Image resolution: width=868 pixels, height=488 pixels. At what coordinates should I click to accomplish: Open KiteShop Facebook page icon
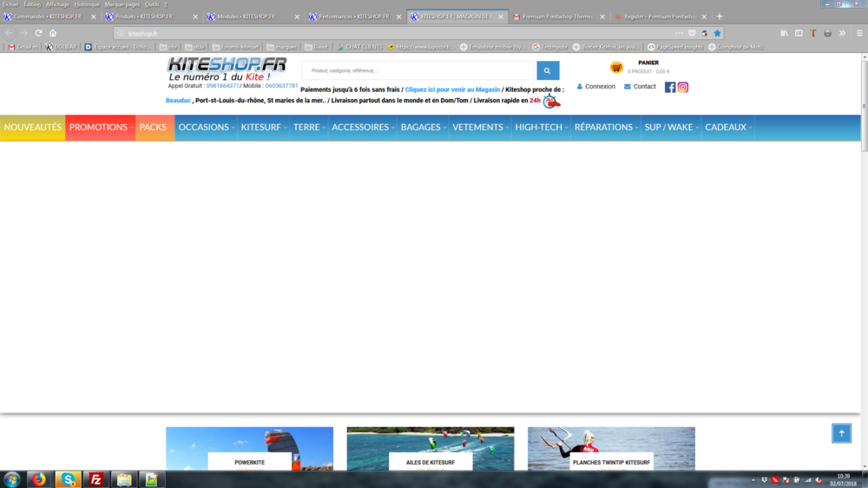[670, 87]
